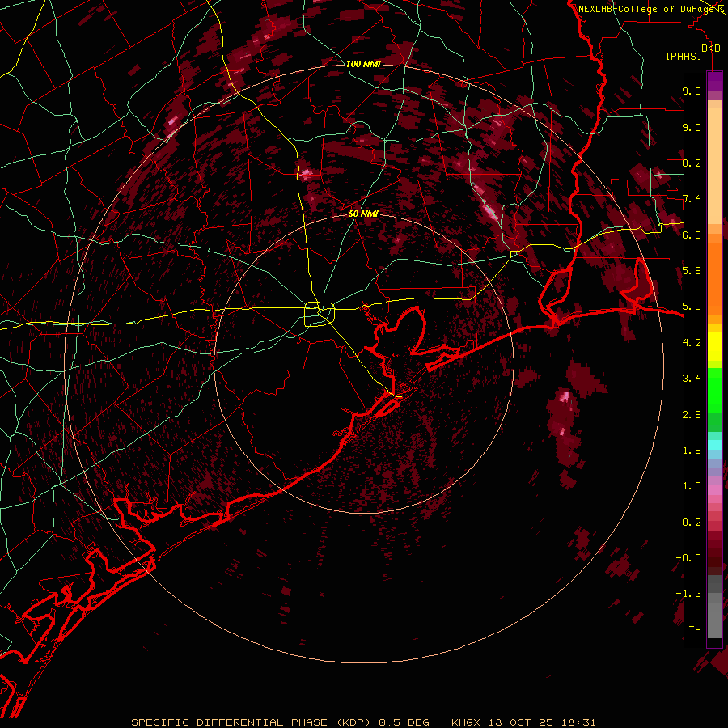Click the 2.6 scale value
The width and height of the screenshot is (728, 728).
[692, 415]
